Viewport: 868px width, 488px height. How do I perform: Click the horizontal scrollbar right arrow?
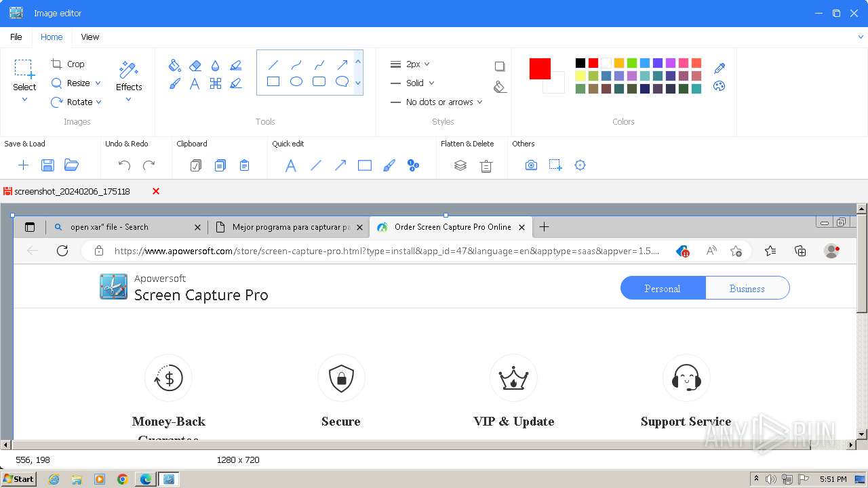[852, 445]
